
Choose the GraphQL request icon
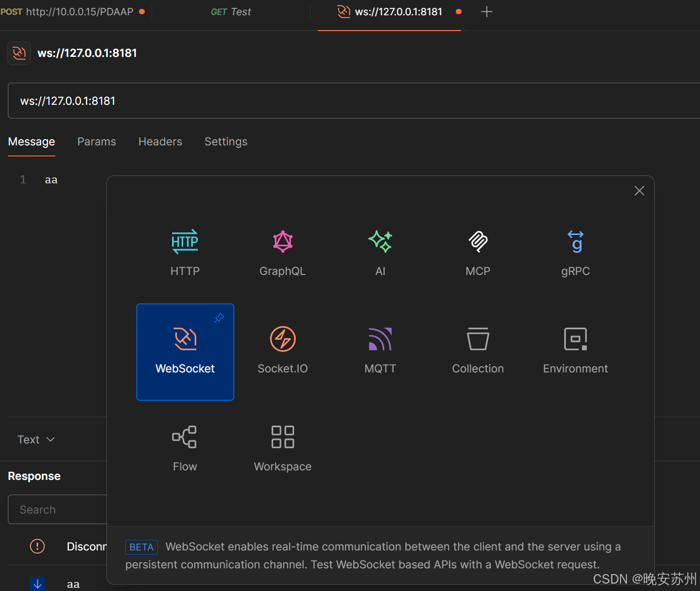point(283,241)
